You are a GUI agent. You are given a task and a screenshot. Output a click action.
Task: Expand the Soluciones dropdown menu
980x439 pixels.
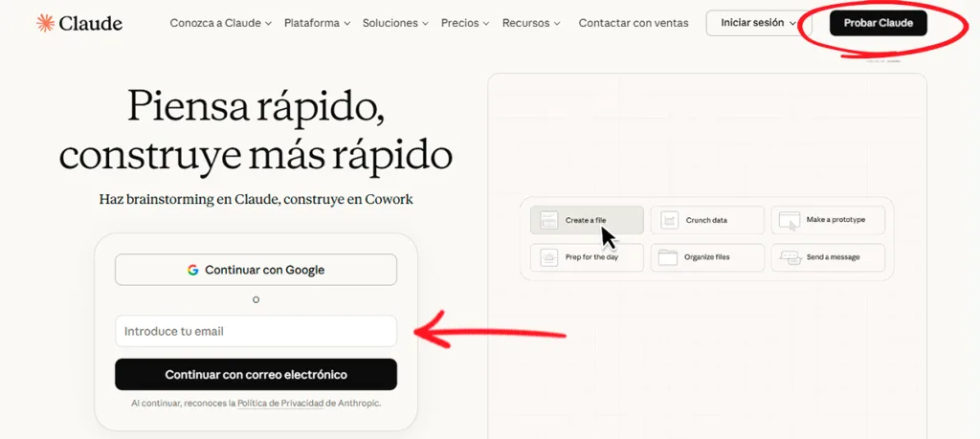[395, 23]
